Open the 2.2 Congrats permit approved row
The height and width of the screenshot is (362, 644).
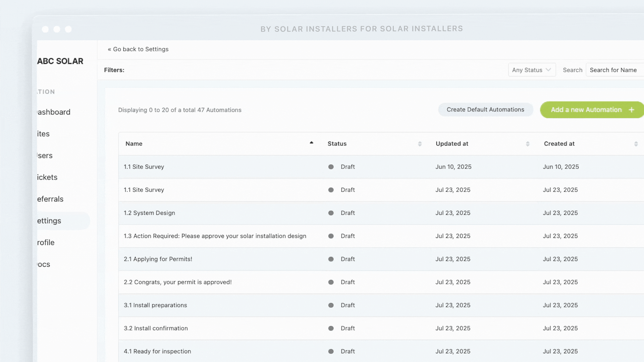click(178, 282)
